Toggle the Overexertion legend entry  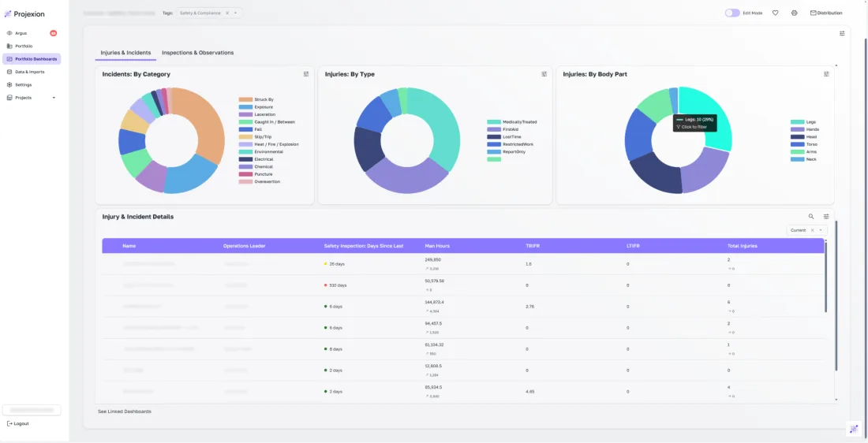pos(259,181)
